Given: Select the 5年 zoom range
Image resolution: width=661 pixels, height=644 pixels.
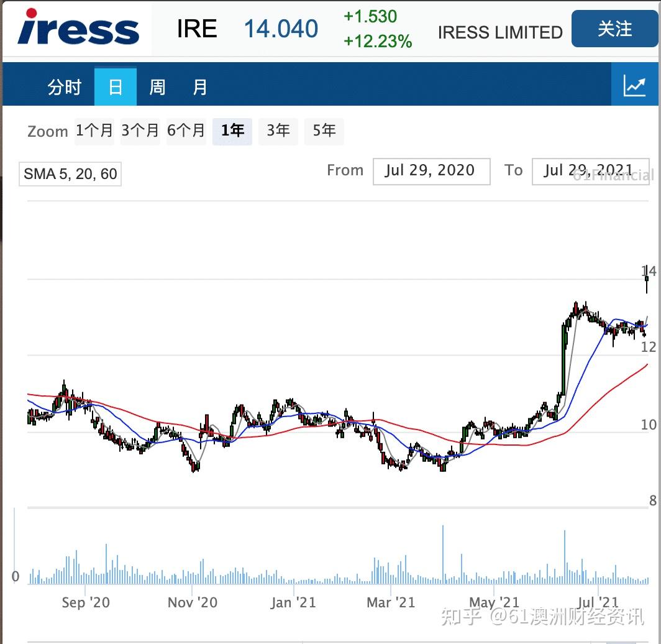Looking at the screenshot, I should (x=324, y=131).
